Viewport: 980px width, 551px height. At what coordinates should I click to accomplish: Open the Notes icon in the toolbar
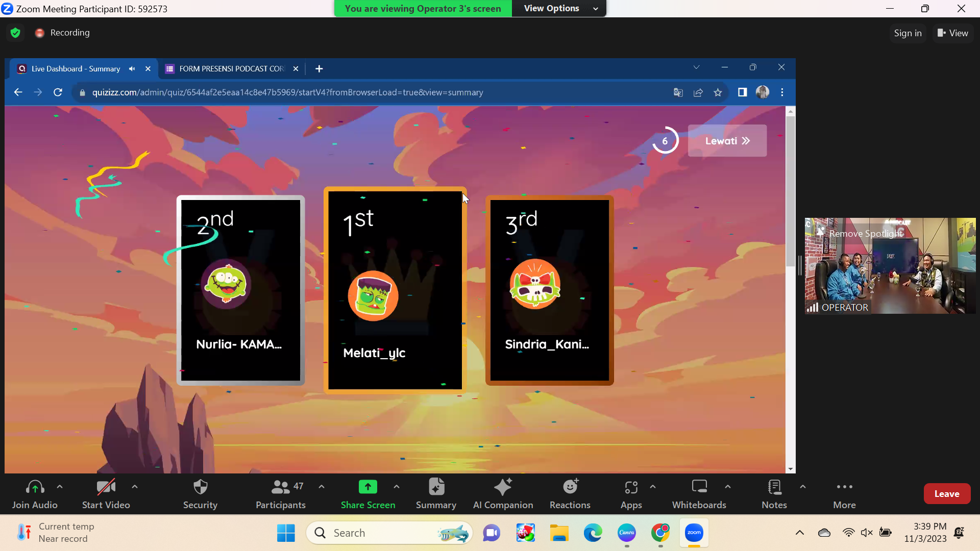[774, 487]
